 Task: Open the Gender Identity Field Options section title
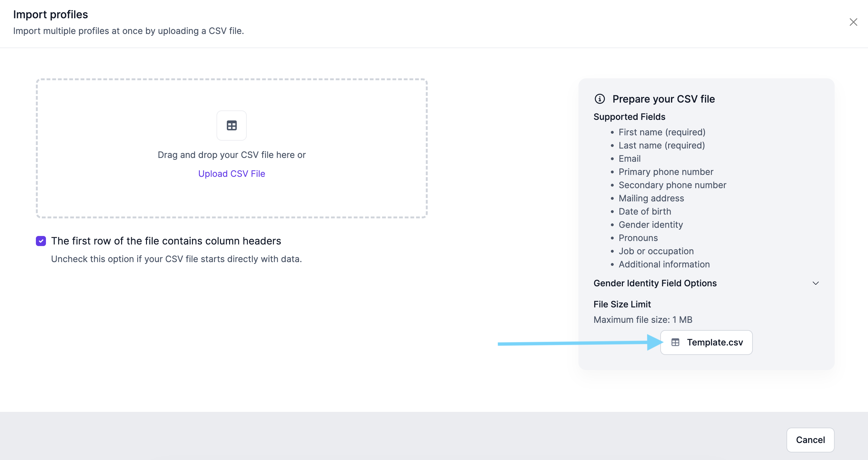[655, 283]
